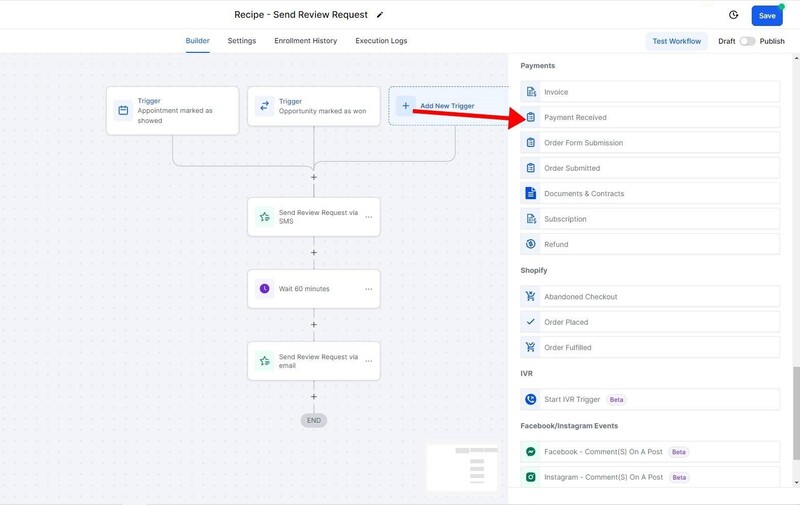This screenshot has width=800, height=505.
Task: Toggle the Draft/Publish switch
Action: [x=747, y=41]
